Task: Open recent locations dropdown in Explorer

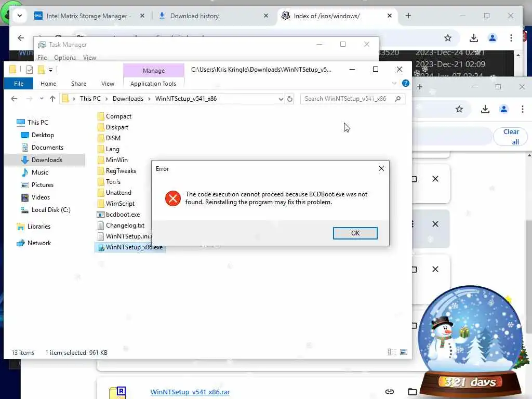Action: click(x=42, y=99)
